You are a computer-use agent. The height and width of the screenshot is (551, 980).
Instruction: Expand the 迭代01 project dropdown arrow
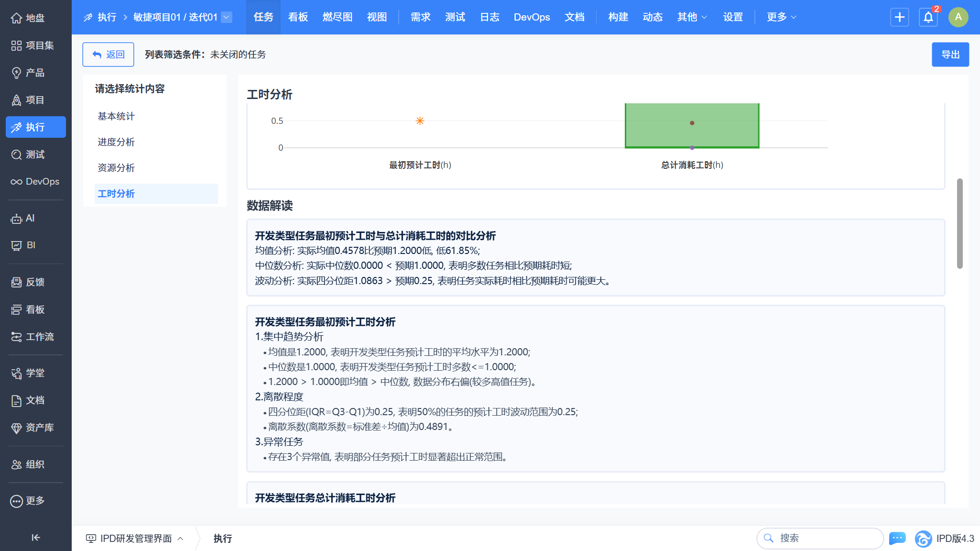[x=227, y=17]
